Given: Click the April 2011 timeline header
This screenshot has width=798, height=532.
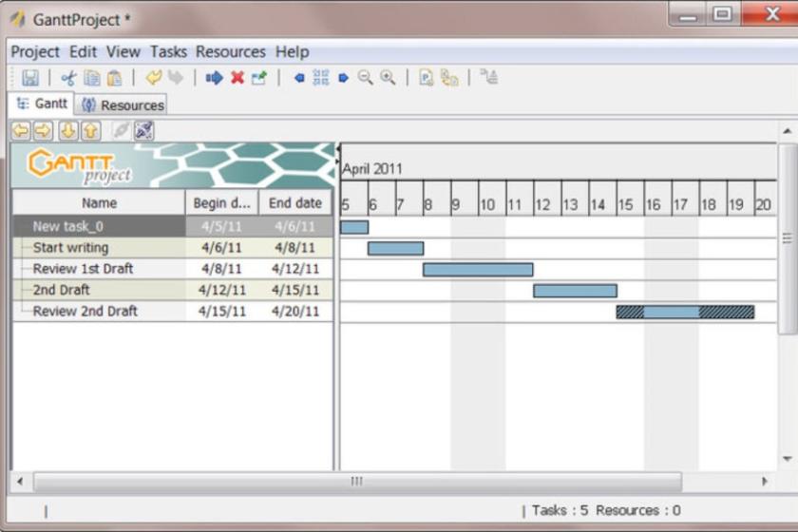Looking at the screenshot, I should pyautogui.click(x=372, y=169).
